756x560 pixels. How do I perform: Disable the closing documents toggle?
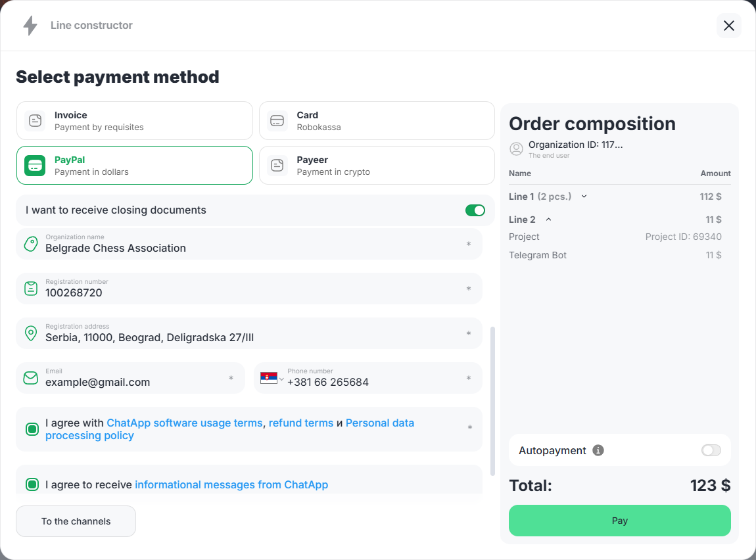click(x=475, y=210)
